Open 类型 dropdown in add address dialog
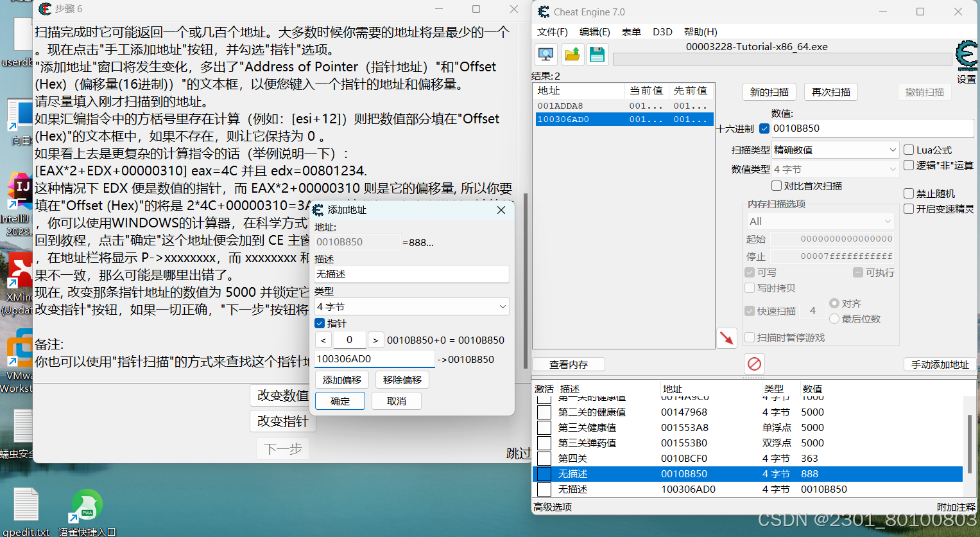 (411, 307)
